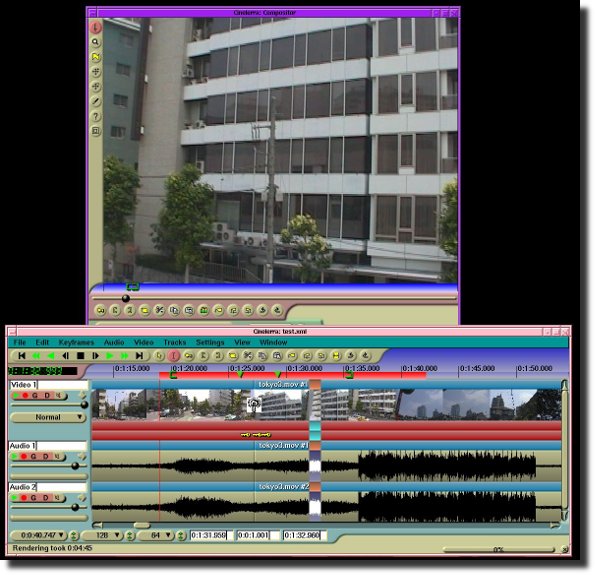Click the question mark tool info icon
Viewport: 595px width, 575px height.
tap(96, 116)
